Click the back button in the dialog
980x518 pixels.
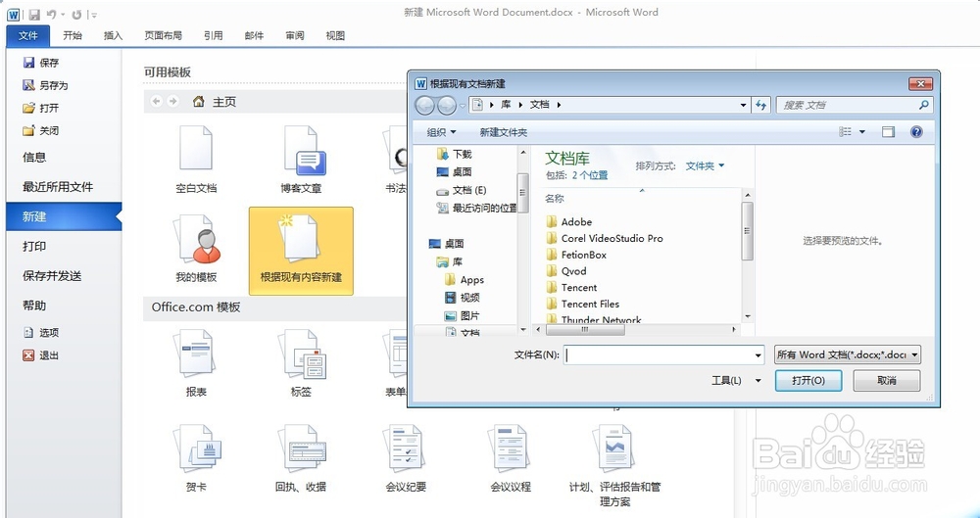(x=425, y=105)
